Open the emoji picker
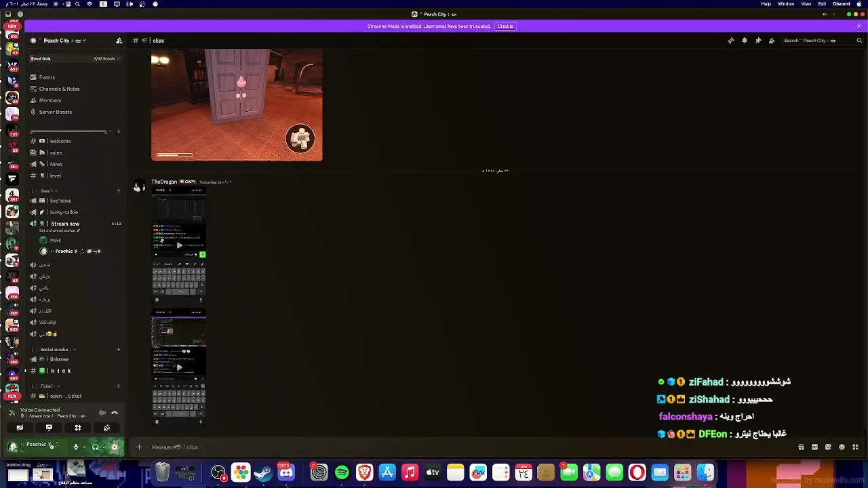Image resolution: width=868 pixels, height=488 pixels. pyautogui.click(x=842, y=447)
